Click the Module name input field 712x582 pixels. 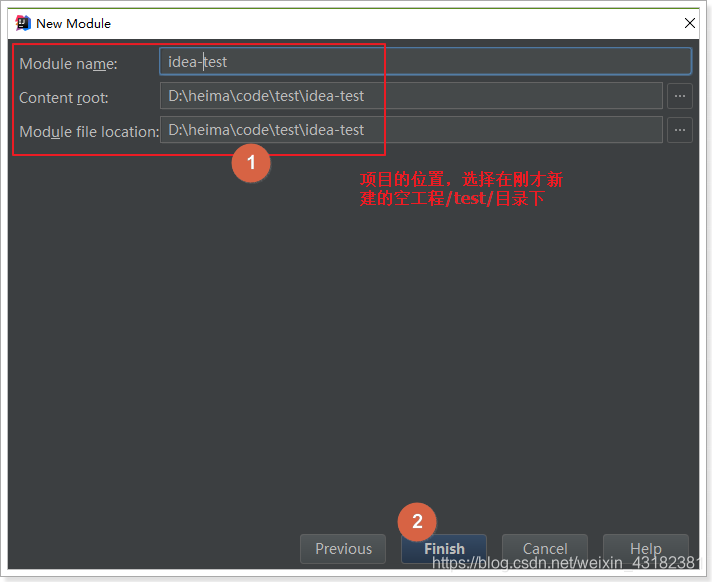(x=425, y=62)
